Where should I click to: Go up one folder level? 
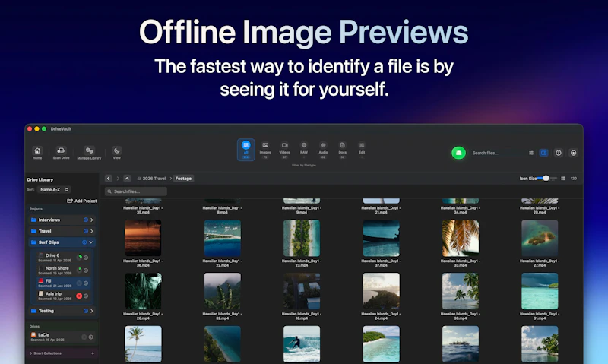[x=127, y=179]
